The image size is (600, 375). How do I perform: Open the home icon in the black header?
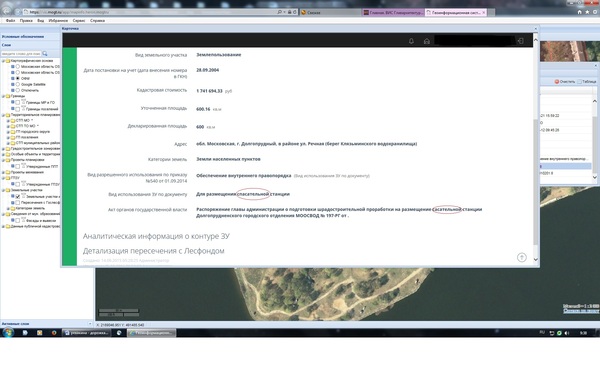tap(427, 41)
